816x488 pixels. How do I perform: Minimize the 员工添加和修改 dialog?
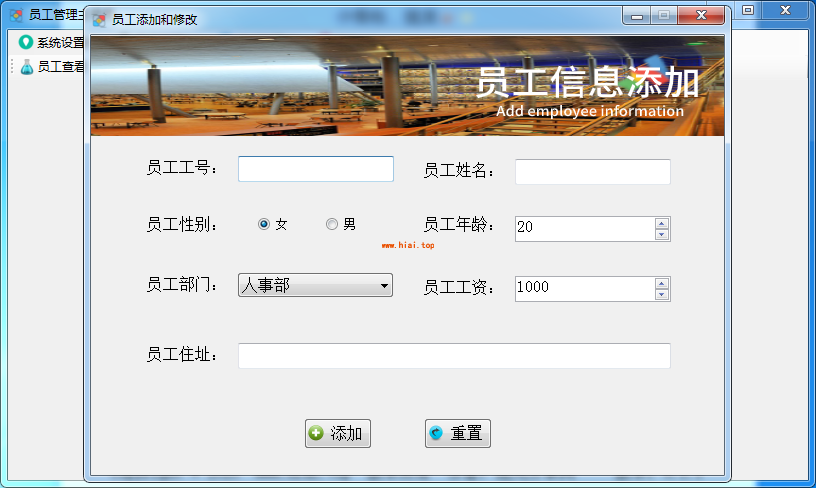tap(636, 16)
